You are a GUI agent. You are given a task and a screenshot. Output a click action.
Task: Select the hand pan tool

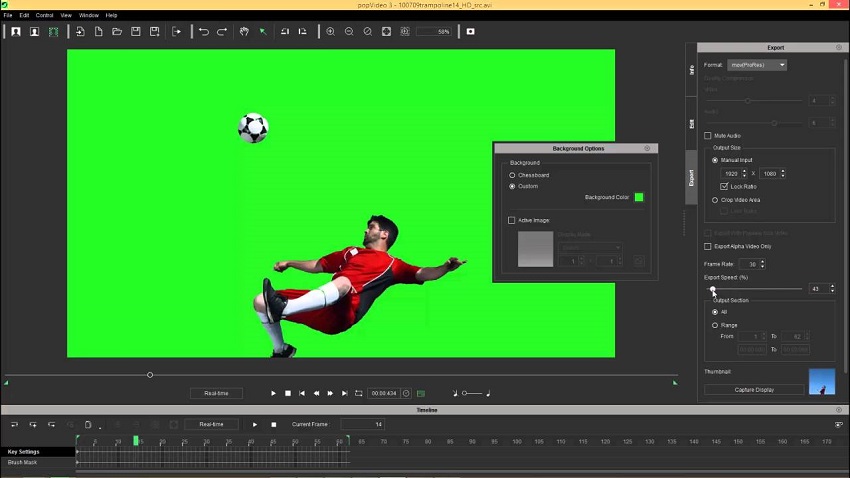click(x=244, y=32)
